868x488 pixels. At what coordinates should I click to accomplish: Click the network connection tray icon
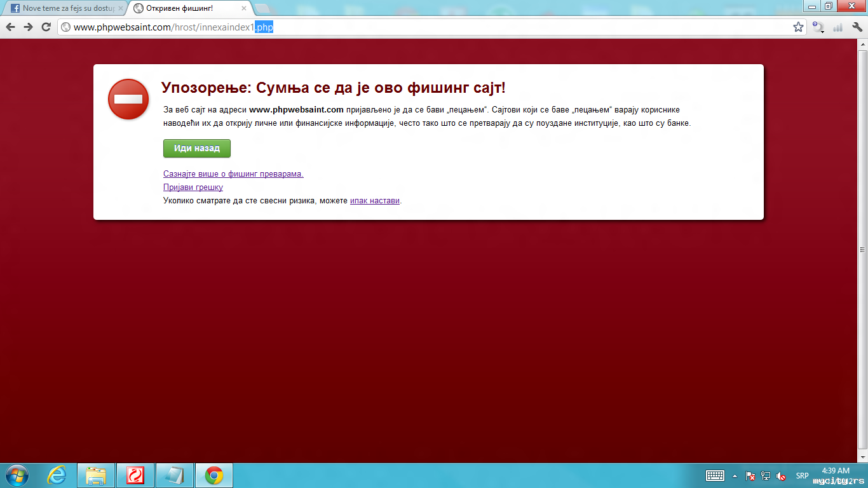pos(766,476)
